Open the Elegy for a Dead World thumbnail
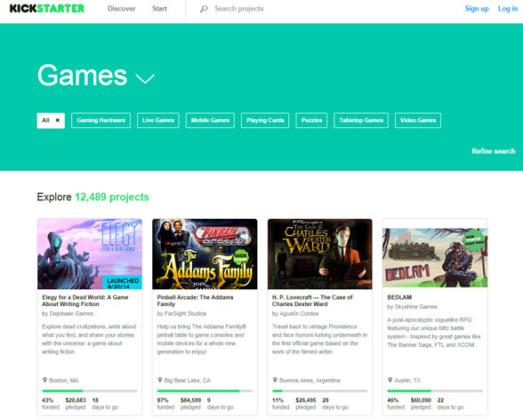This screenshot has height=420, width=523. pos(90,254)
